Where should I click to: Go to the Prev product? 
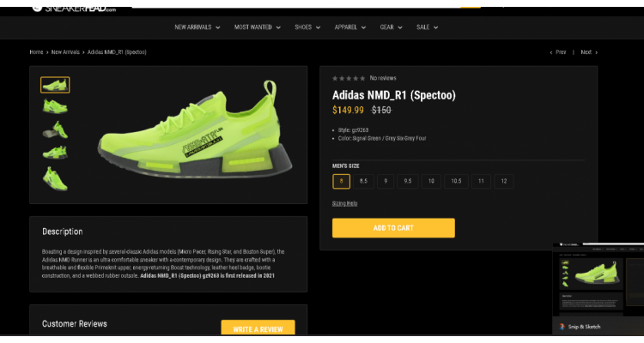point(561,52)
